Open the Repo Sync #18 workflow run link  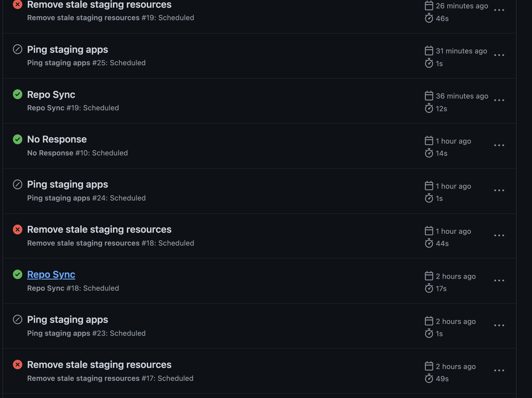pyautogui.click(x=51, y=274)
